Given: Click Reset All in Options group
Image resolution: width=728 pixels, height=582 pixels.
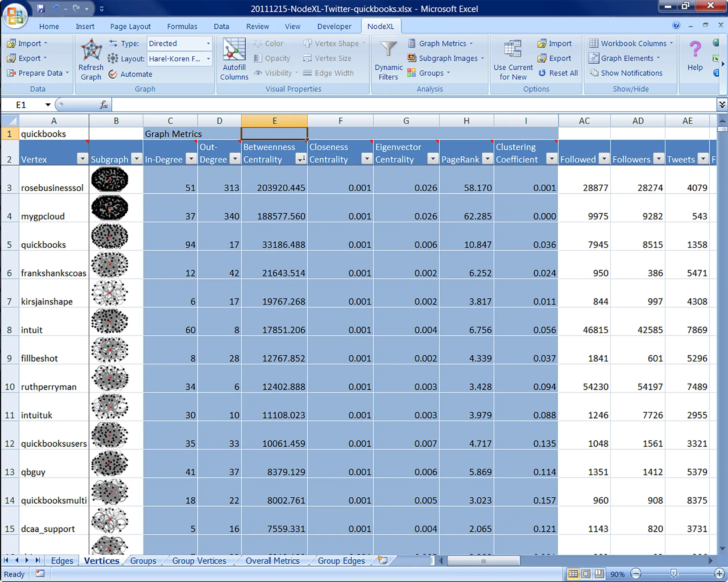Looking at the screenshot, I should coord(558,73).
